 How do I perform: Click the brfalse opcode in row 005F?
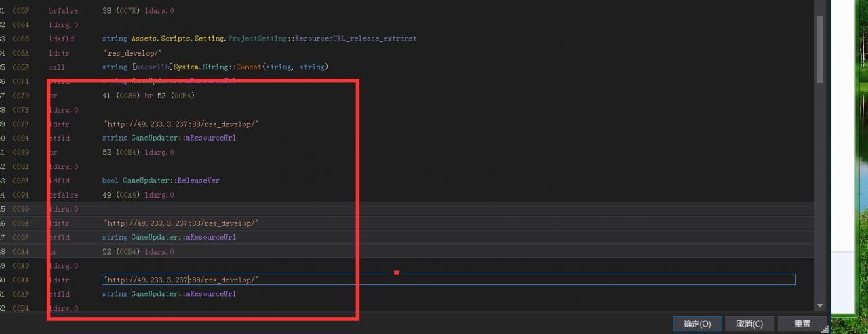point(63,11)
